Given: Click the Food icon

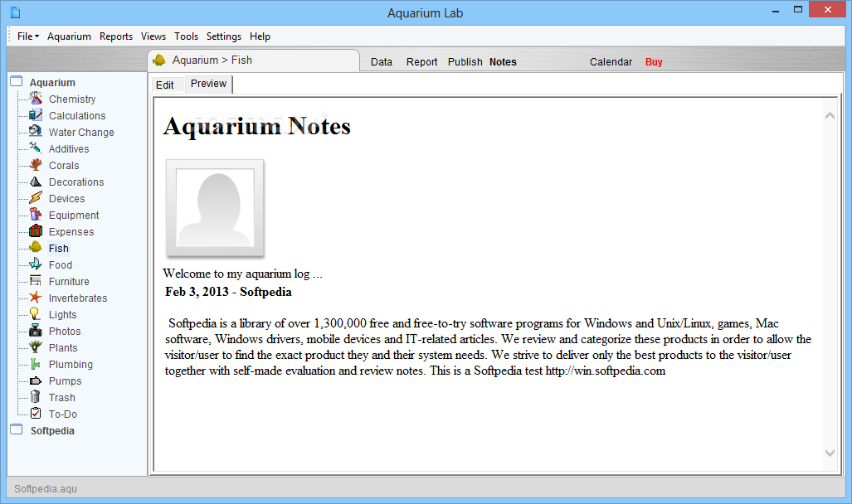Looking at the screenshot, I should click(x=36, y=264).
